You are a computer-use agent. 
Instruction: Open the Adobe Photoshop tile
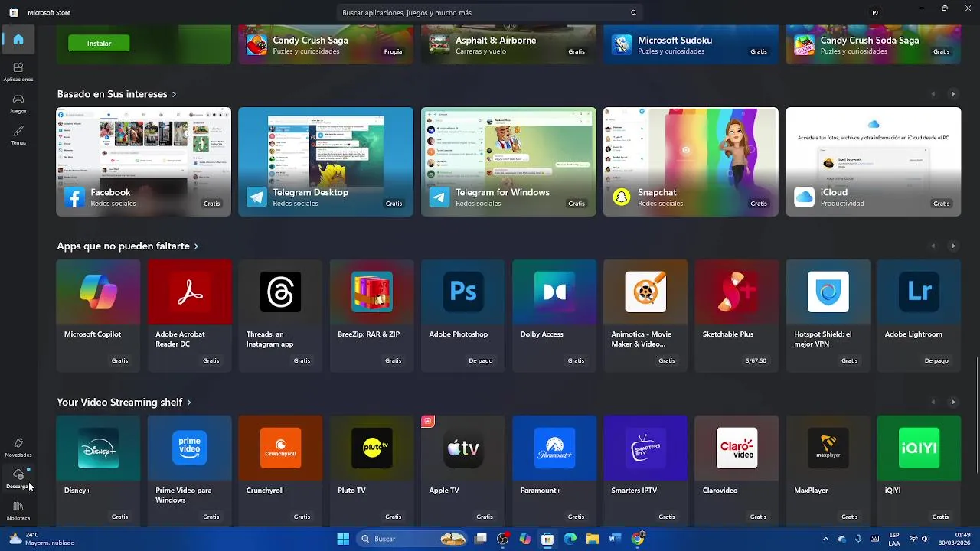463,315
